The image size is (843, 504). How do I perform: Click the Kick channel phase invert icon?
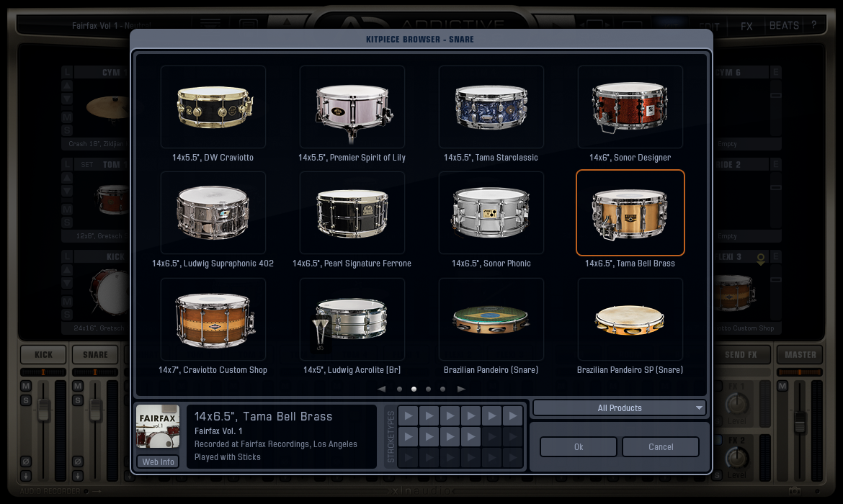[26, 462]
